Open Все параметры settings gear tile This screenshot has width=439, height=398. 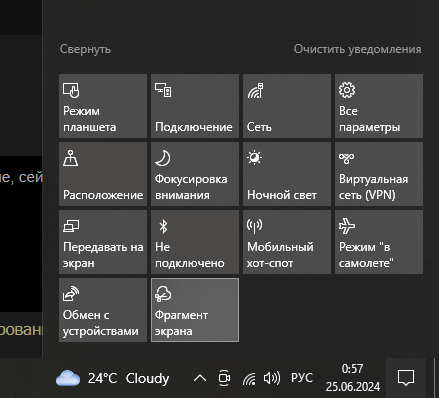click(x=379, y=106)
